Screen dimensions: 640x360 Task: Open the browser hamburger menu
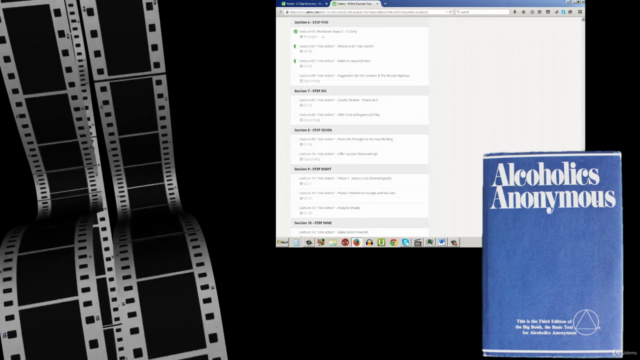580,12
